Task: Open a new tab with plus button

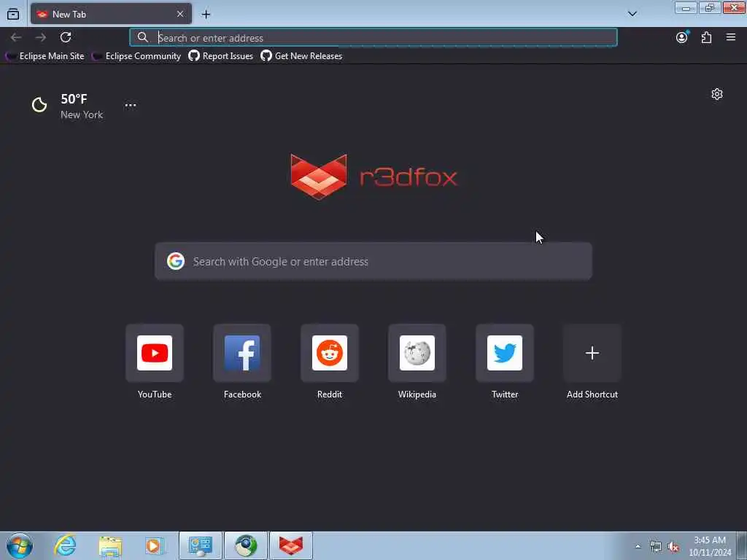Action: [x=206, y=15]
